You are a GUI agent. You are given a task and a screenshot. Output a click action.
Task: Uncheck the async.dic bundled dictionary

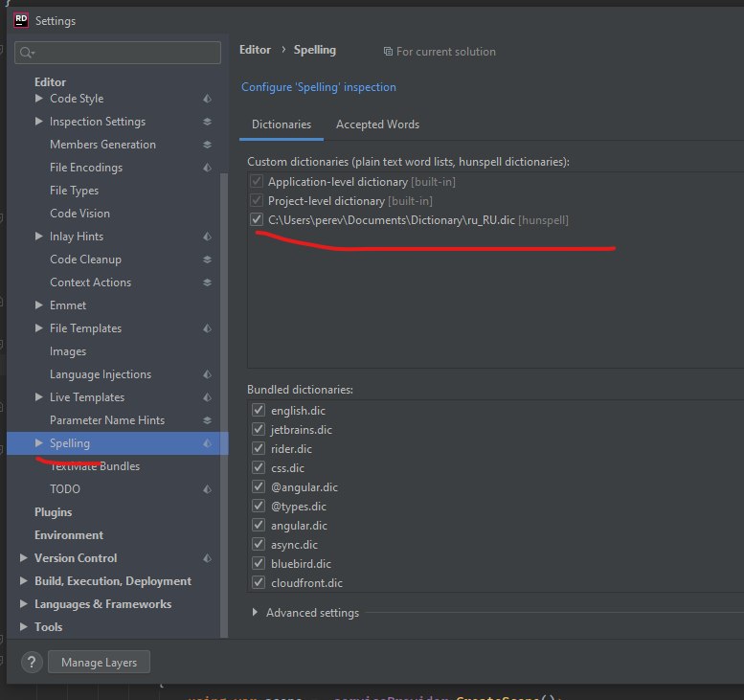click(259, 544)
